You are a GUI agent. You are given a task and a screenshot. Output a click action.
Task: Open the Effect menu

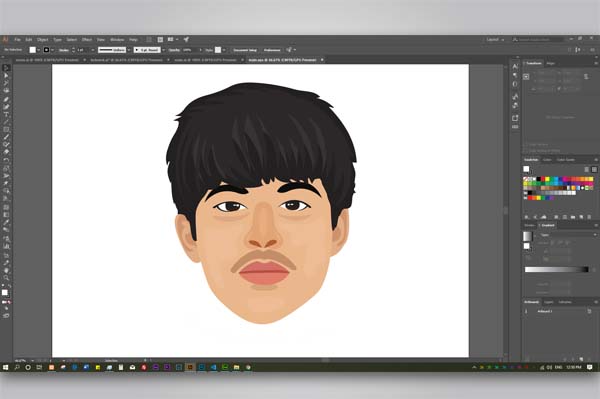click(87, 39)
